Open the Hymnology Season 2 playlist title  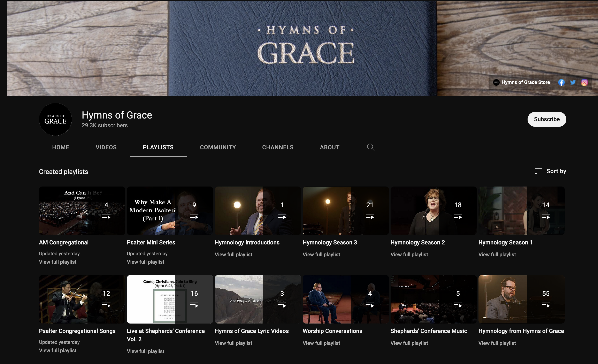coord(418,242)
